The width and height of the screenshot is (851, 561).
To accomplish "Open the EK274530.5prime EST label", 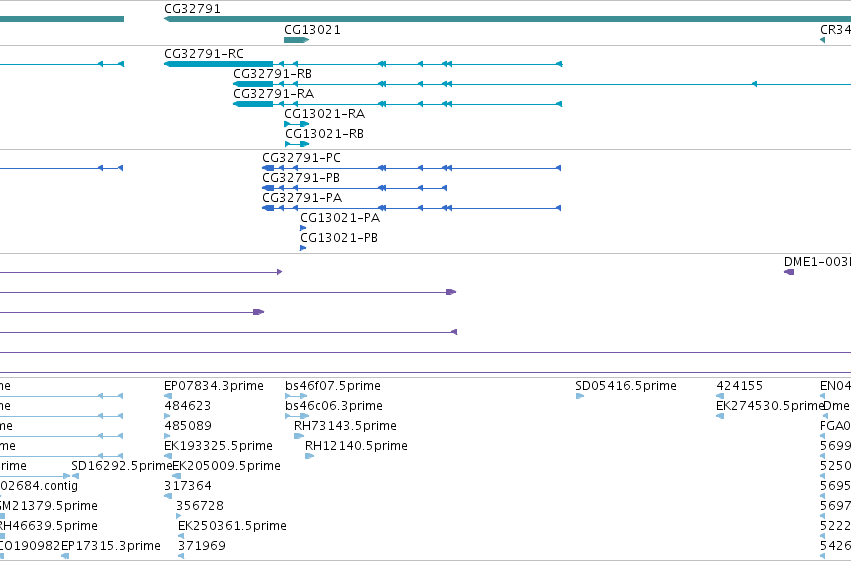I will tap(770, 406).
